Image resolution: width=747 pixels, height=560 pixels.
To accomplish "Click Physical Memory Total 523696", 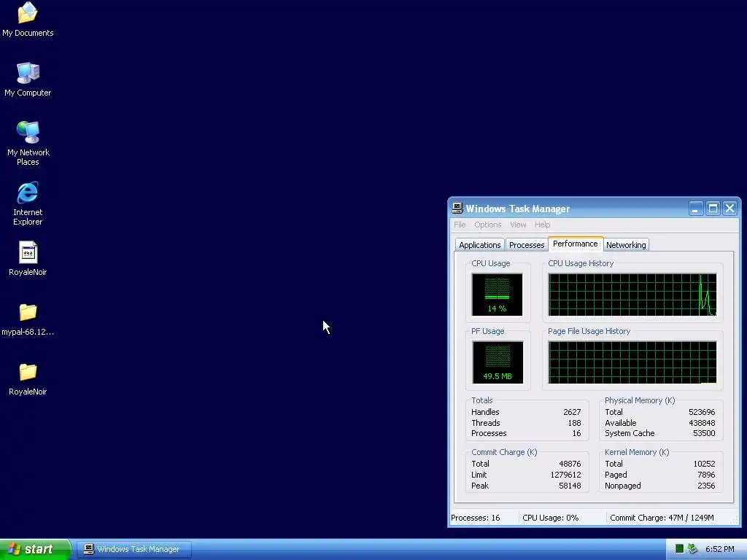I will (702, 412).
